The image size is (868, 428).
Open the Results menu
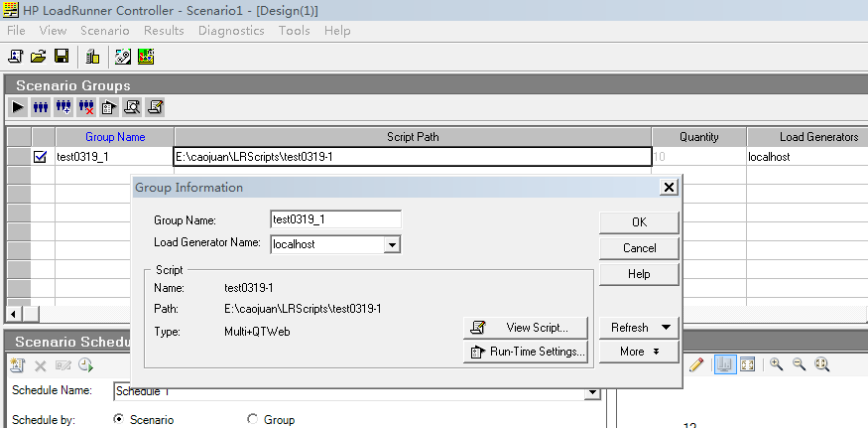coord(164,31)
